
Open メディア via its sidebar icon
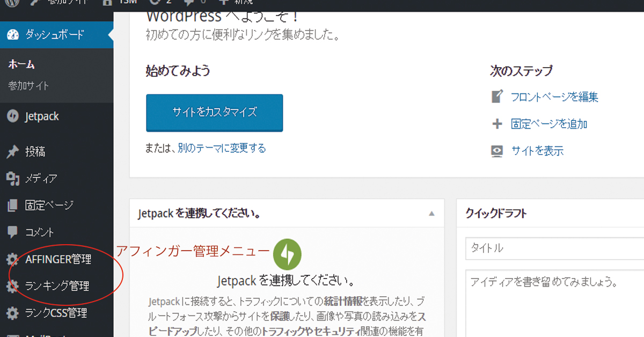point(13,178)
